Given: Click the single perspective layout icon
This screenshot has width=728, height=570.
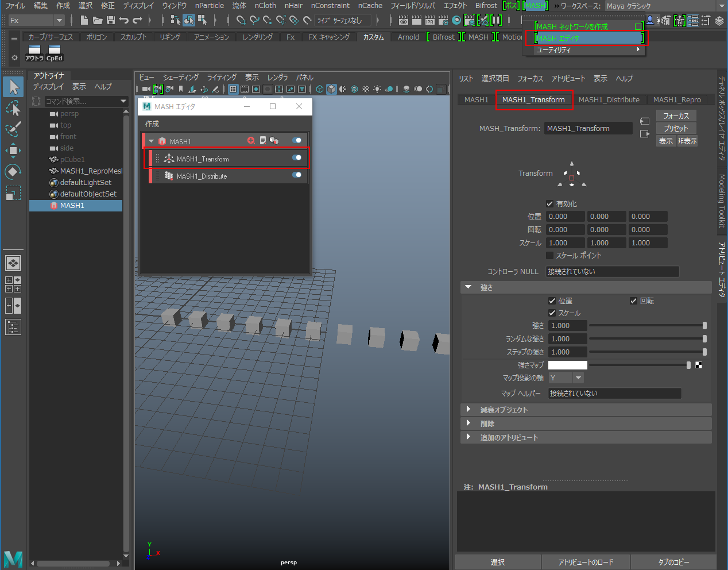Looking at the screenshot, I should pyautogui.click(x=13, y=263).
